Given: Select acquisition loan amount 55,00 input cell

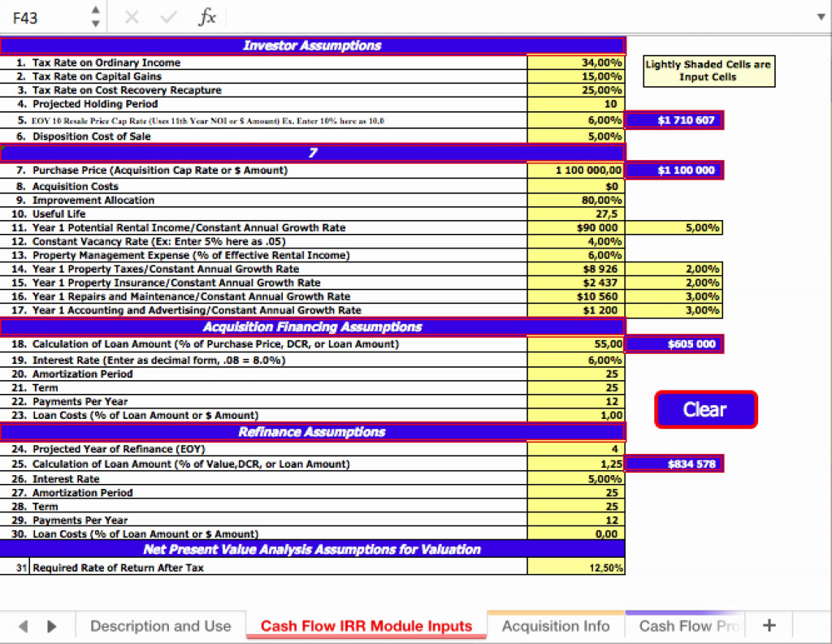Looking at the screenshot, I should [x=576, y=344].
